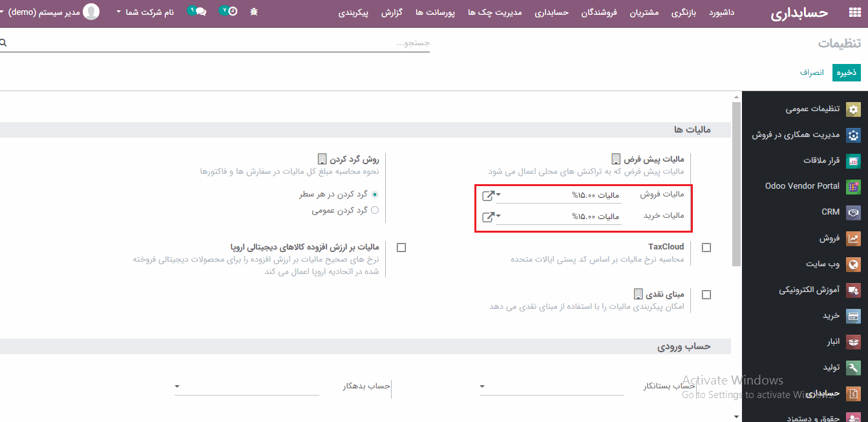This screenshot has width=868, height=422.
Task: Open the حسابداری top menu
Action: (551, 12)
